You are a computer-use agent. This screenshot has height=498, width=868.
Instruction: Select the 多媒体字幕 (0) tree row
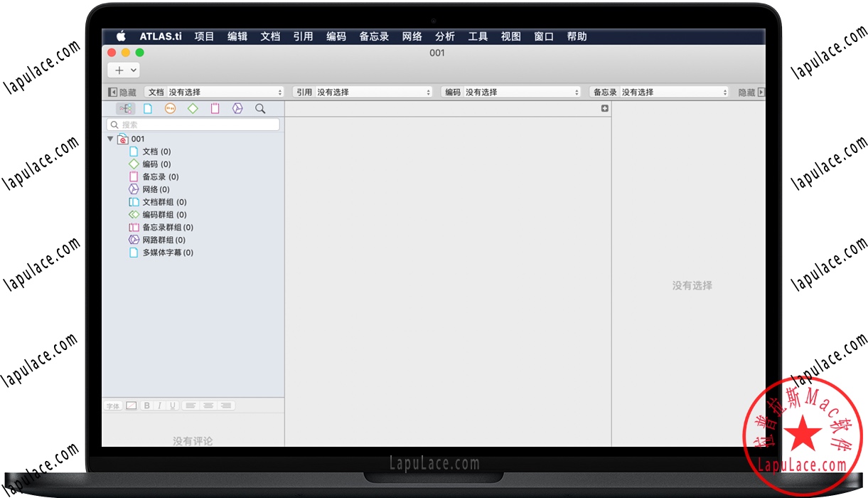coord(193,253)
